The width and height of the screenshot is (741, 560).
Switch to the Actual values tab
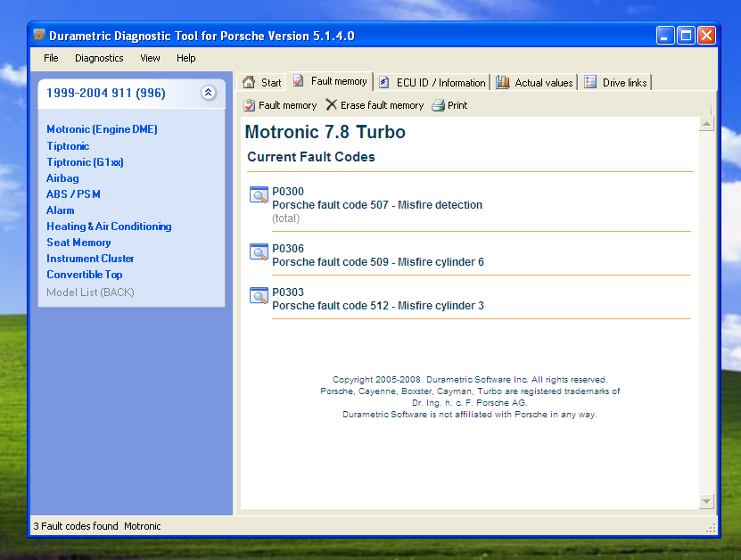[535, 82]
